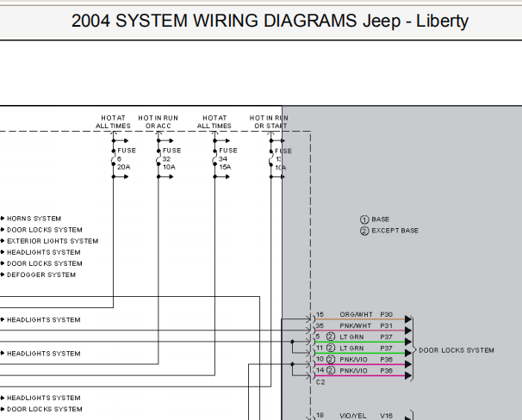Image resolution: width=522 pixels, height=420 pixels.
Task: Click the connector label "C2"
Action: (x=320, y=382)
